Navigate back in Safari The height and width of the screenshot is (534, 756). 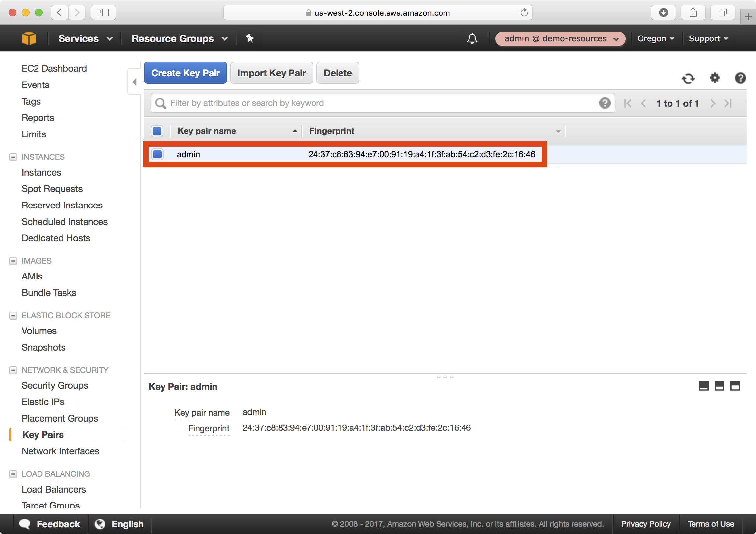coord(60,12)
